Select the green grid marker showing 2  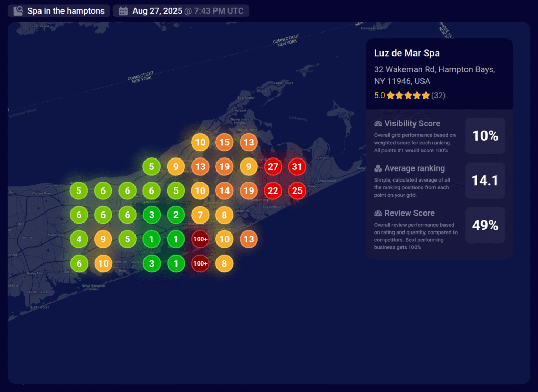[176, 215]
